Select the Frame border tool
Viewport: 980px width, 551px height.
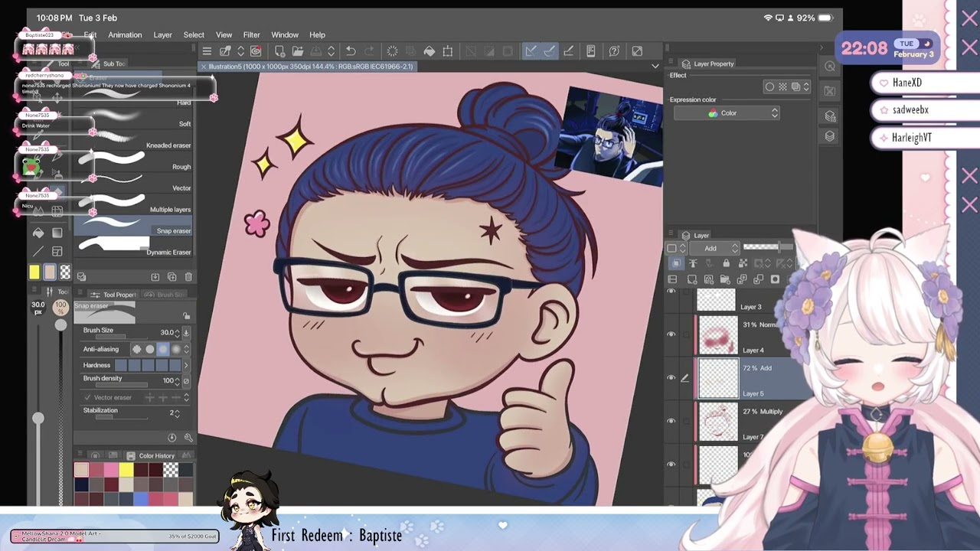[57, 252]
